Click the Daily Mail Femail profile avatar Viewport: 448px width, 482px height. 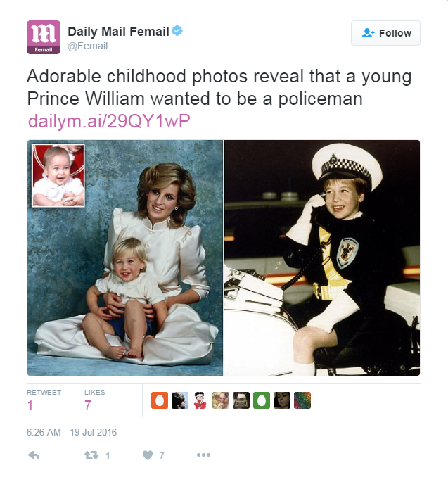point(44,37)
